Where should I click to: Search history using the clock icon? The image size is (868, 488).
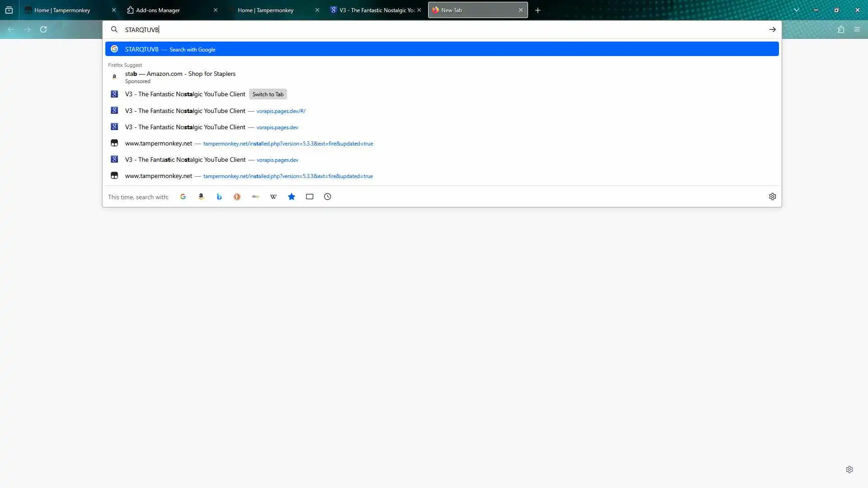(328, 197)
